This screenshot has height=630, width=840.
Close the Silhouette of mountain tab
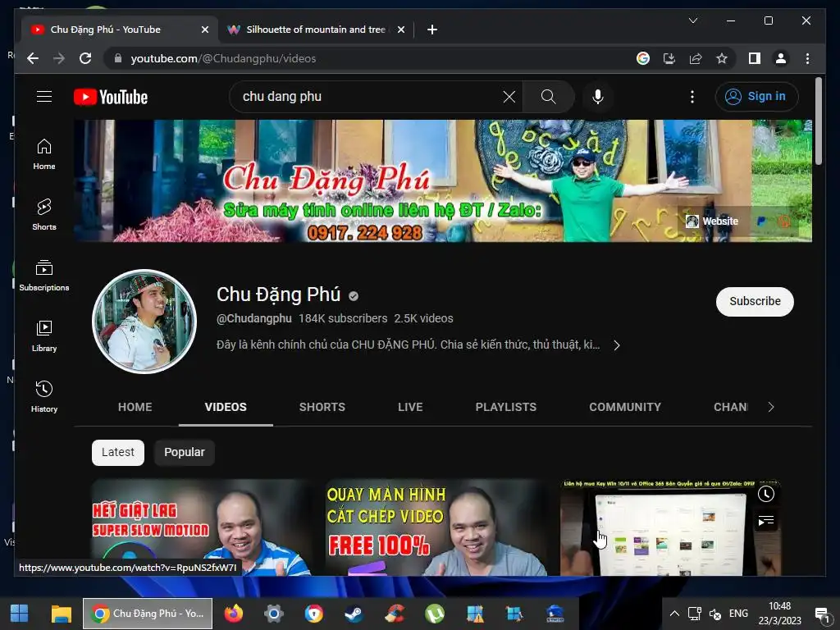coord(400,30)
